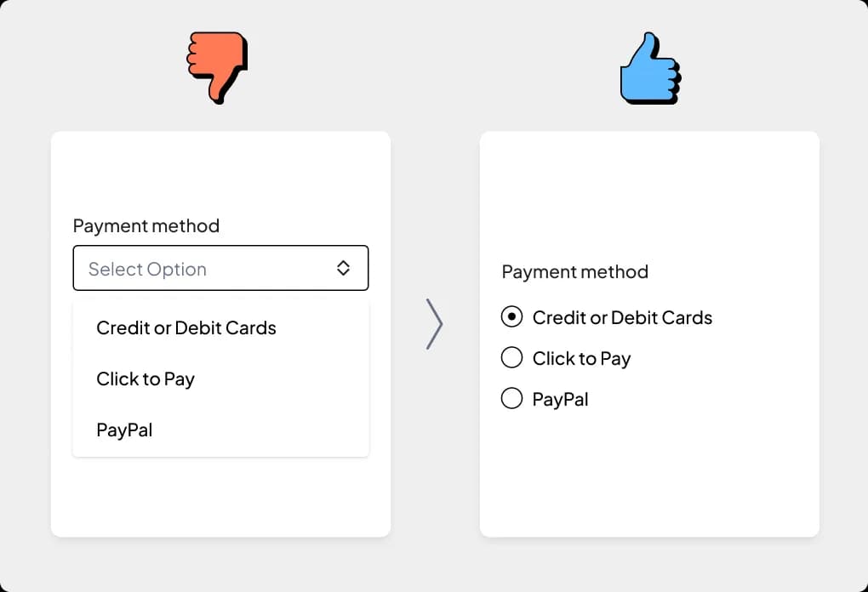The image size is (868, 592).
Task: Click the Click to Pay radio label text
Action: point(582,359)
